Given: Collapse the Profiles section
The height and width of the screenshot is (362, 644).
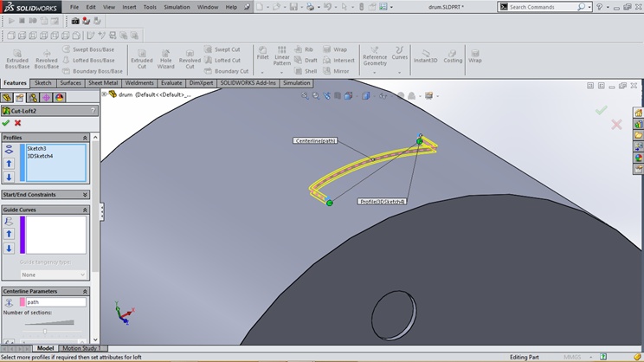Looking at the screenshot, I should click(x=85, y=138).
